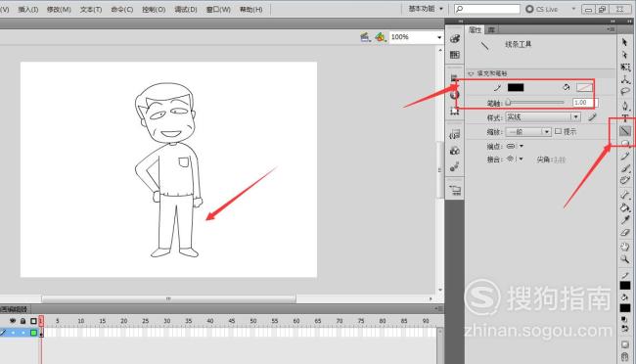Viewport: 636px width, 364px height.
Task: Select the Pen tool
Action: (625, 107)
